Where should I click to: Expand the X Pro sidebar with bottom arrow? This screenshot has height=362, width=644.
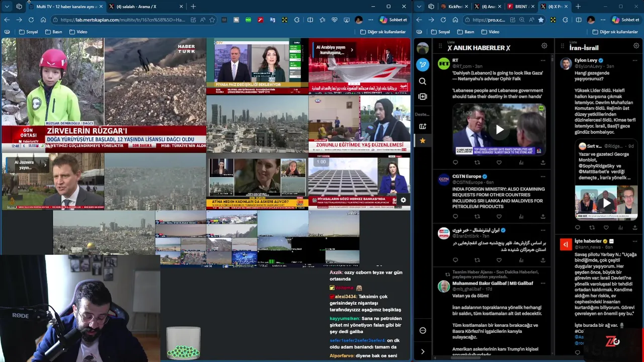[423, 351]
